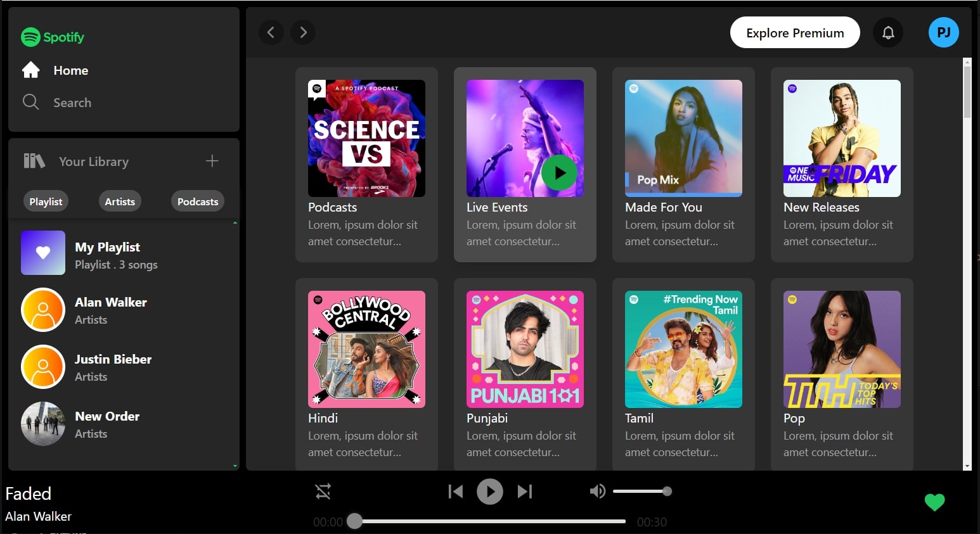Open Pop Mix cover image
The width and height of the screenshot is (980, 534).
coord(683,138)
